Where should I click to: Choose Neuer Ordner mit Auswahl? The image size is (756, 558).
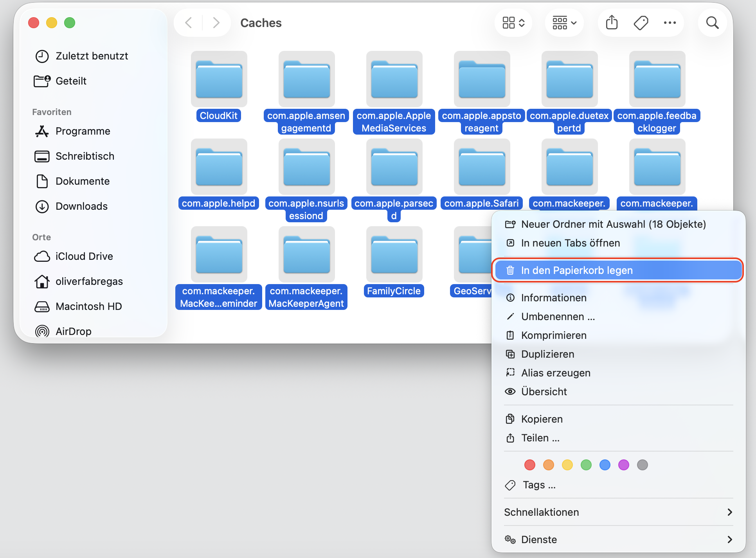pyautogui.click(x=618, y=224)
